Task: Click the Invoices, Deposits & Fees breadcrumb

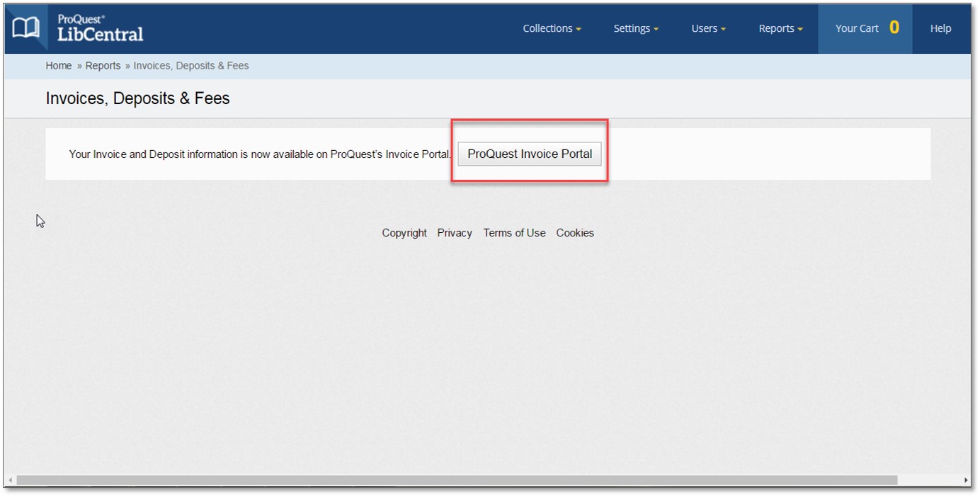Action: 191,66
